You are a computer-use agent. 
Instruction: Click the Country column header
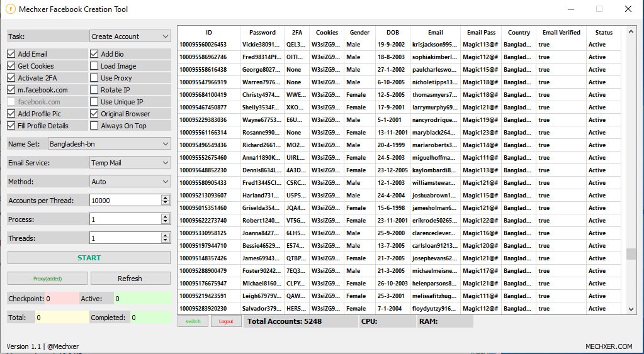point(519,33)
